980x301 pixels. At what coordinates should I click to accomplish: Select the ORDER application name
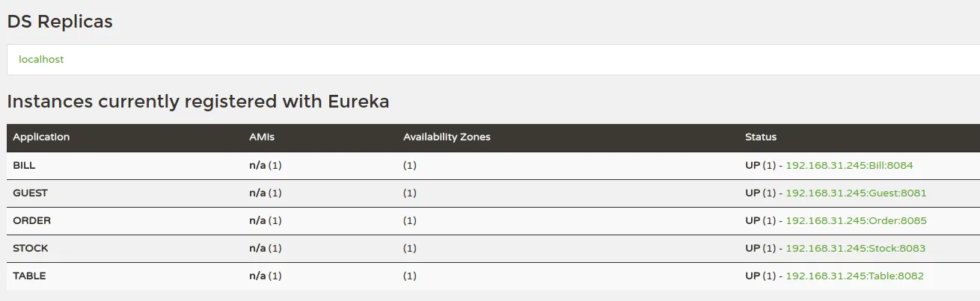click(x=32, y=220)
